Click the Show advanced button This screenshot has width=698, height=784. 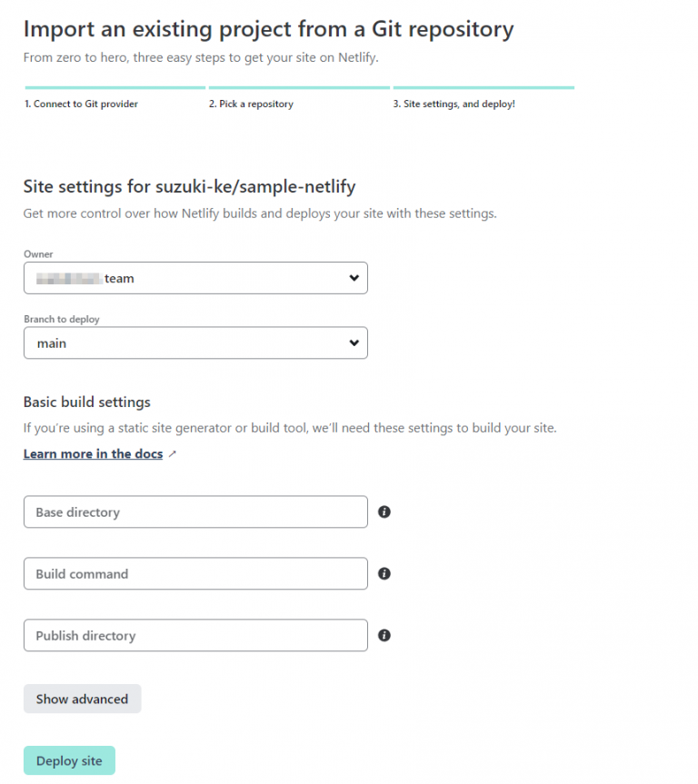82,699
